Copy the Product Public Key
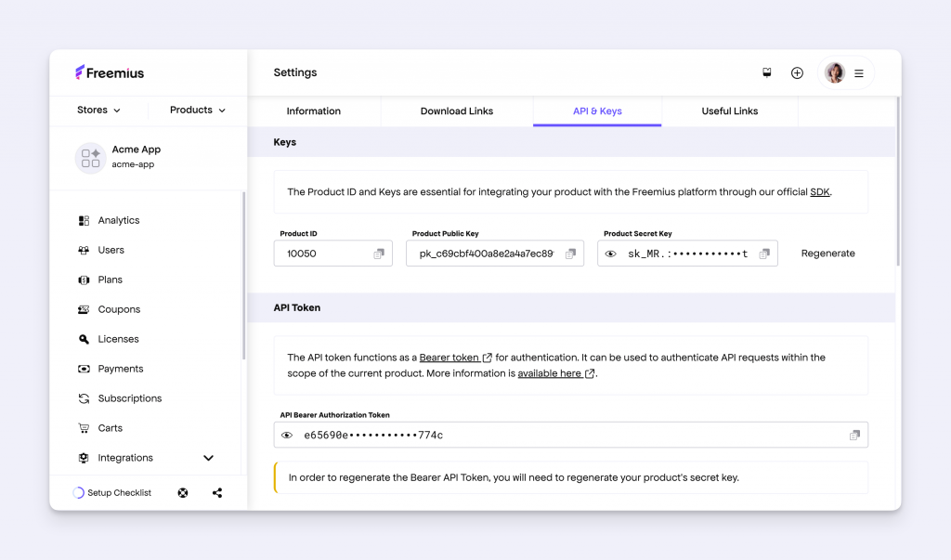The width and height of the screenshot is (951, 560). [571, 254]
